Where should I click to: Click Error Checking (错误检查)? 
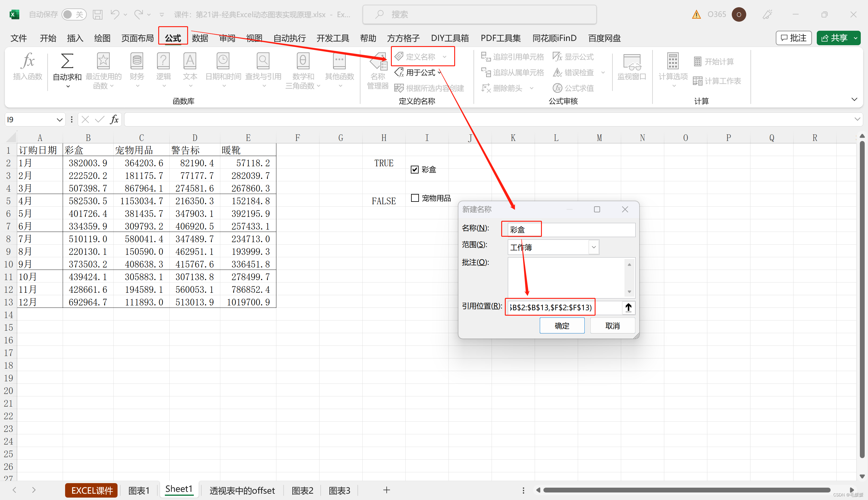(573, 73)
